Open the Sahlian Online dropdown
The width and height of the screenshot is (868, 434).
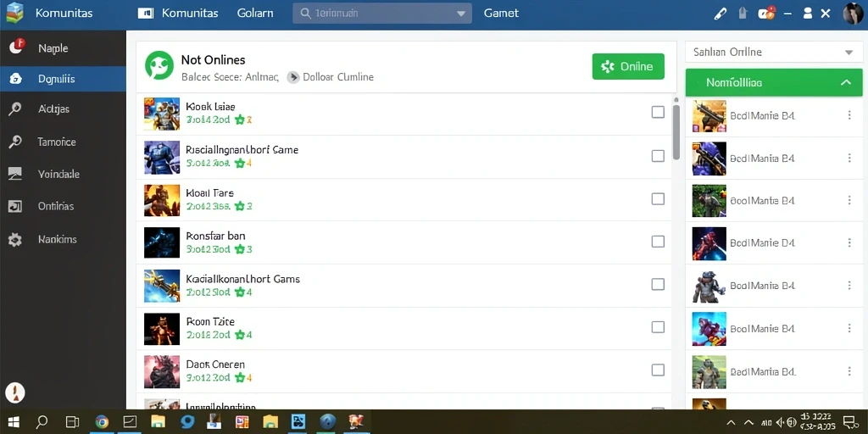pyautogui.click(x=774, y=52)
